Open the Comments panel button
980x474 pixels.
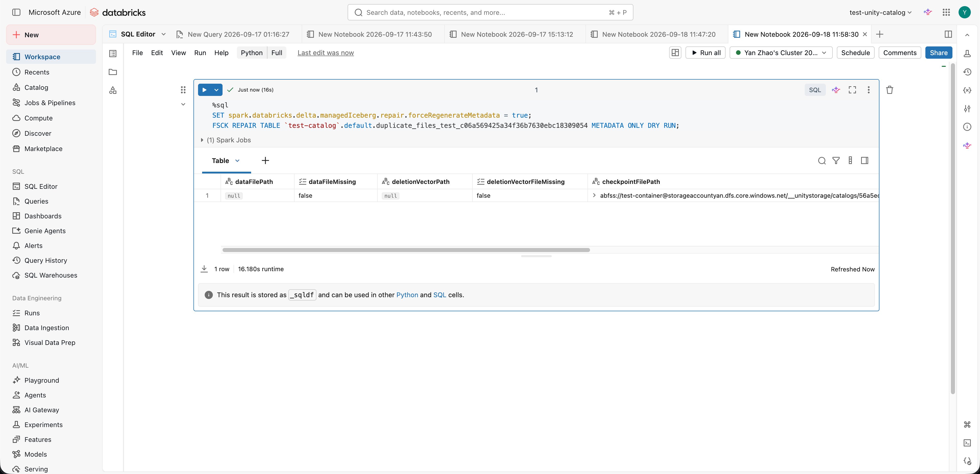(x=900, y=53)
